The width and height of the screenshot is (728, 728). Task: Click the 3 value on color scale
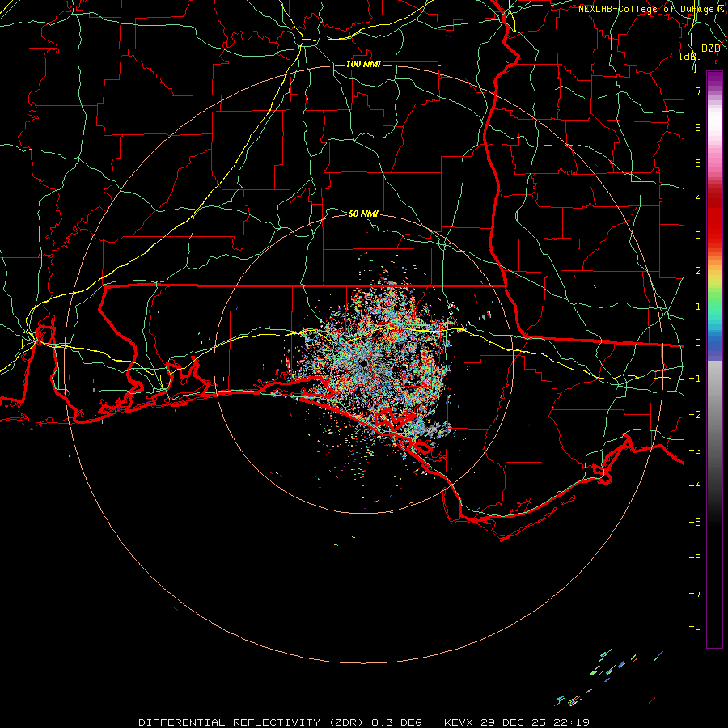point(698,235)
